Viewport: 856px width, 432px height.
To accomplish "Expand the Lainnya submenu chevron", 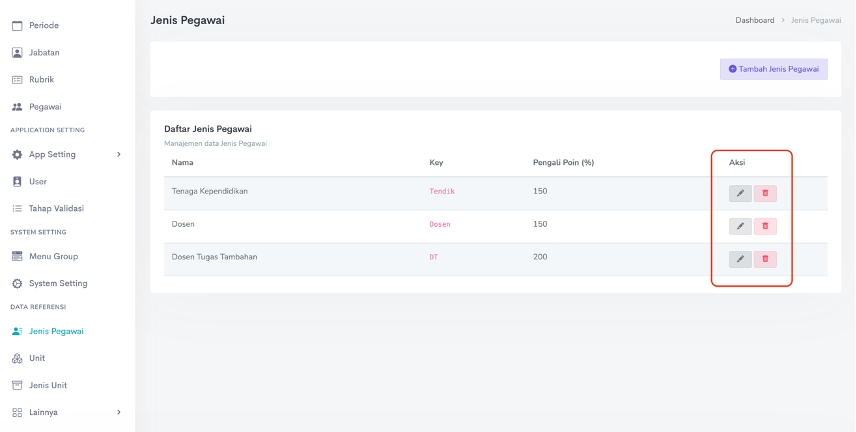I will (119, 412).
